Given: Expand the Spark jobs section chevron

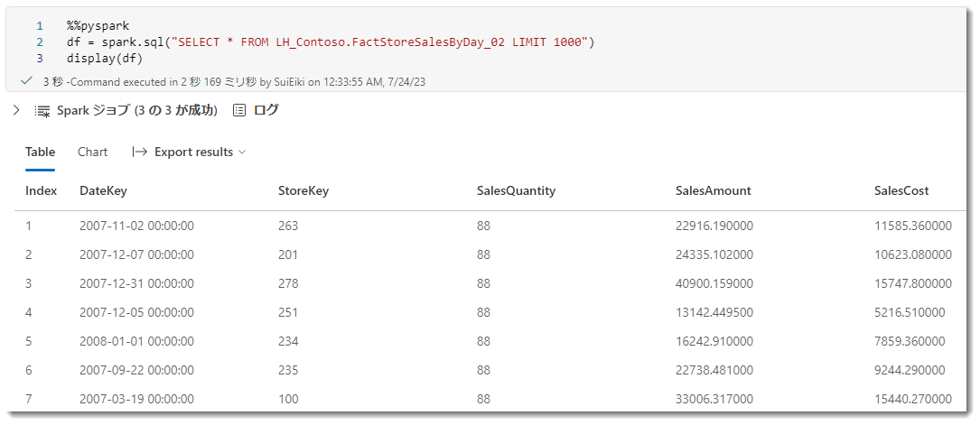Looking at the screenshot, I should pos(16,110).
